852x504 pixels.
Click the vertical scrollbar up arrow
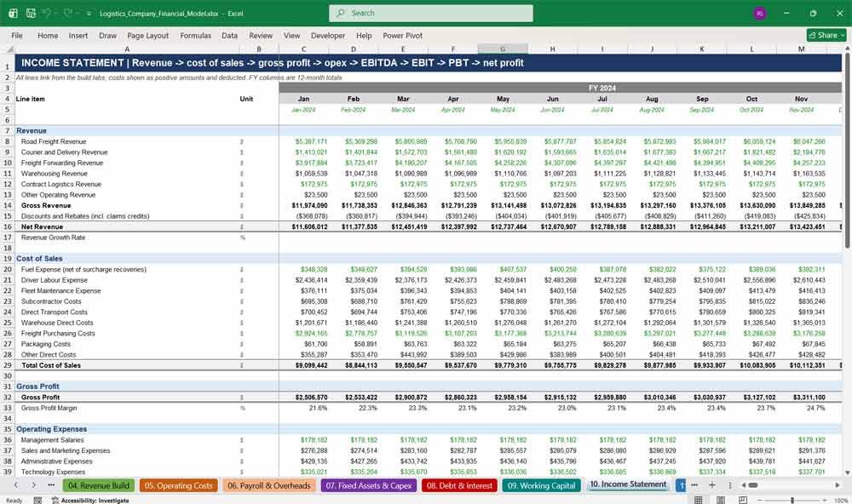pyautogui.click(x=847, y=49)
